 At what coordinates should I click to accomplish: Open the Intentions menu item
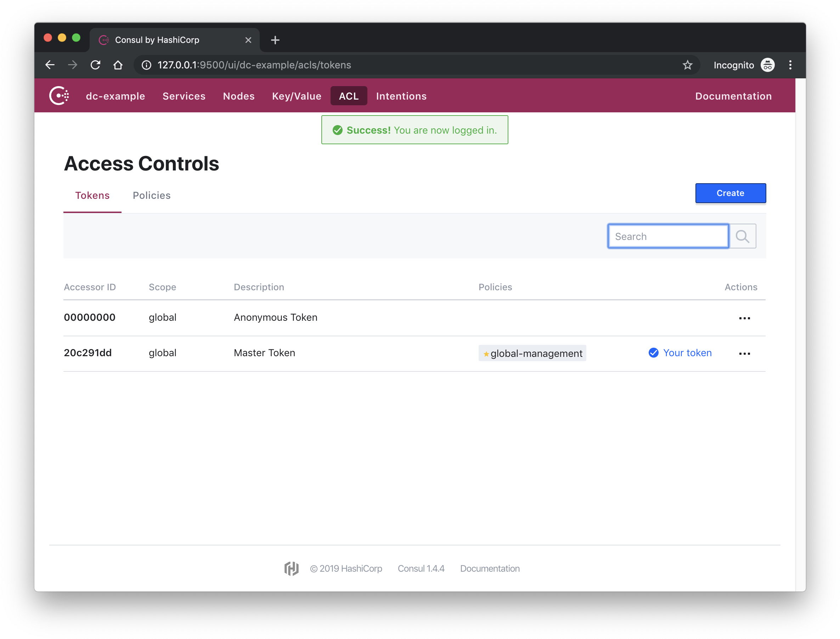pyautogui.click(x=401, y=96)
